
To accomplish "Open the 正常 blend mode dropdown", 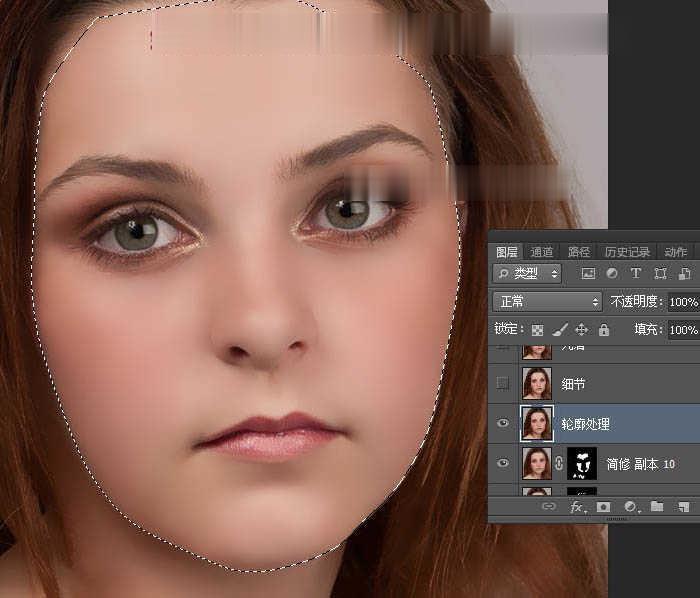I will tap(547, 302).
